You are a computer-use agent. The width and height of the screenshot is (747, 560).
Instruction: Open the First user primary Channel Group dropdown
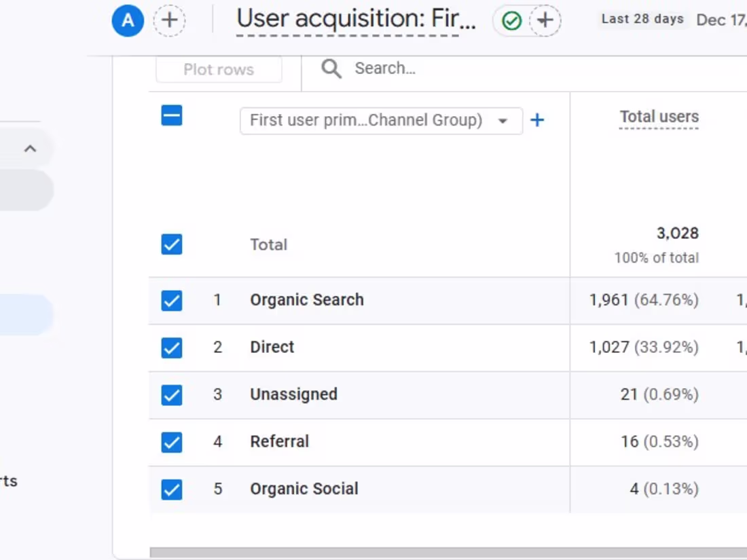[x=381, y=120]
